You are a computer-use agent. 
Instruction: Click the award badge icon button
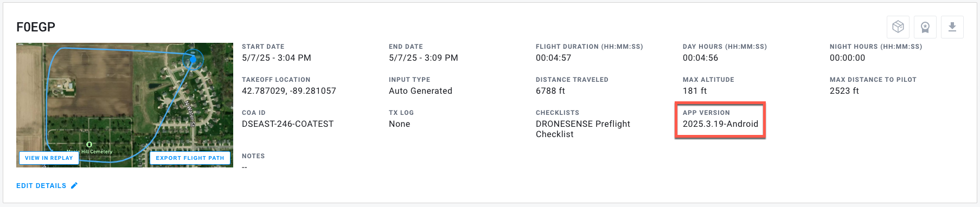[925, 27]
